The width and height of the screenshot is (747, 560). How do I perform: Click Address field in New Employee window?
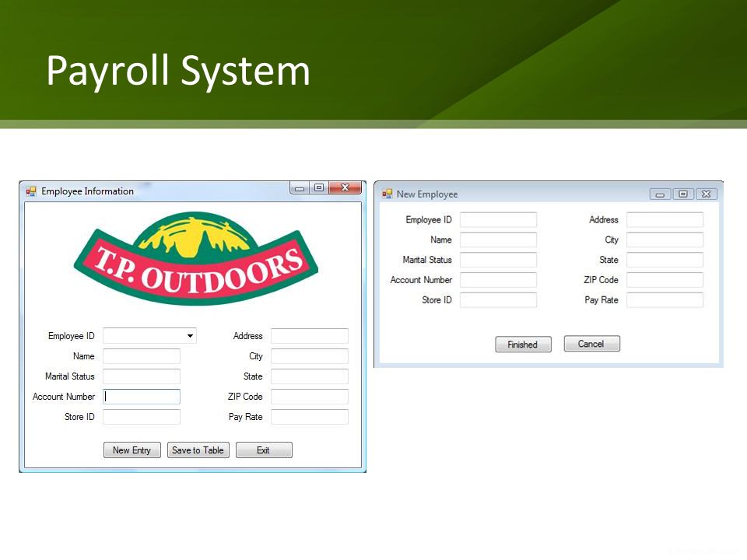pos(665,219)
